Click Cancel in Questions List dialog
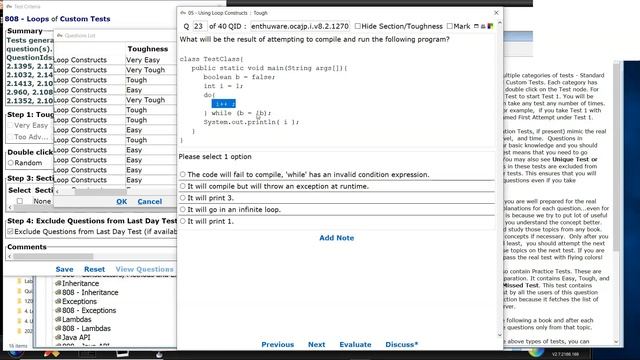640x360 pixels. click(150, 202)
